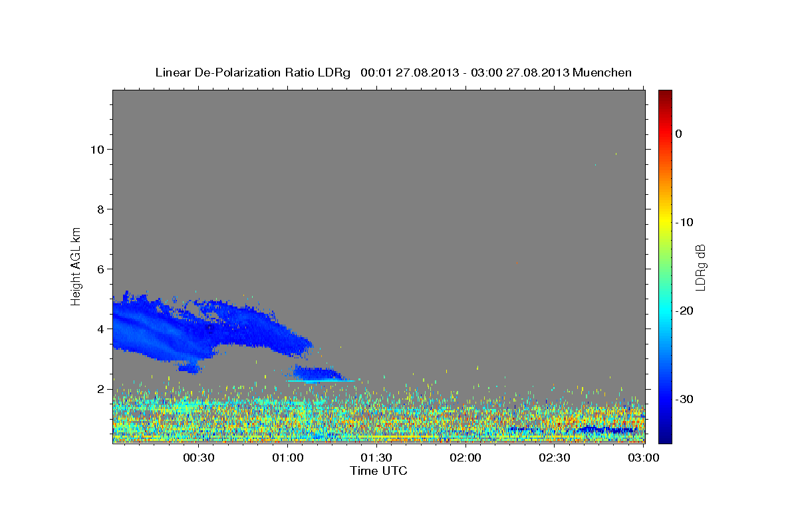Click the height tick label 8
798x532 pixels.
102,209
